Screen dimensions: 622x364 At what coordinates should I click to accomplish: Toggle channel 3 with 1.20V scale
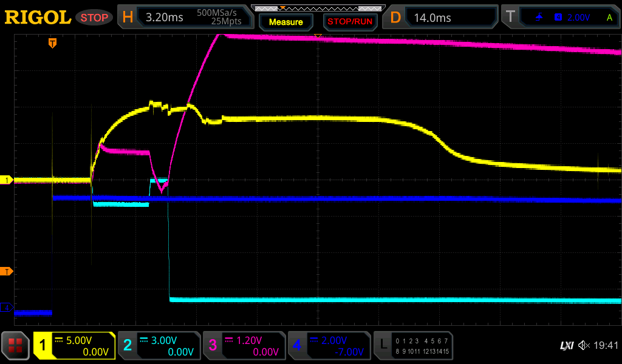[244, 346]
